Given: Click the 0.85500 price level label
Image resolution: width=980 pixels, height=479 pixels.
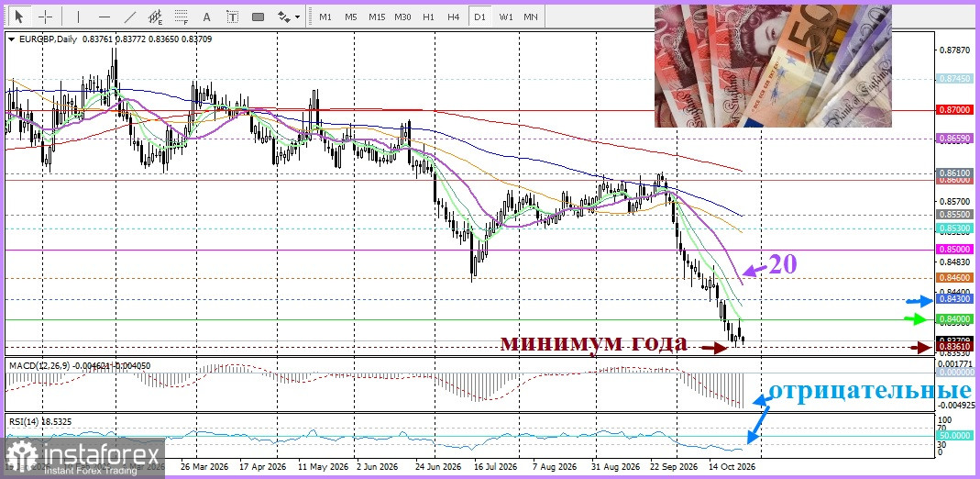Looking at the screenshot, I should coord(953,214).
